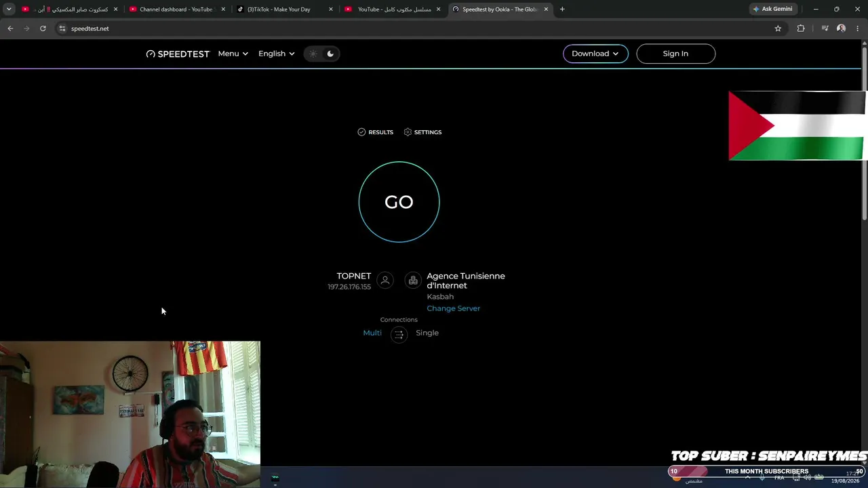The height and width of the screenshot is (488, 868).
Task: Open the English language dropdown
Action: pos(276,54)
